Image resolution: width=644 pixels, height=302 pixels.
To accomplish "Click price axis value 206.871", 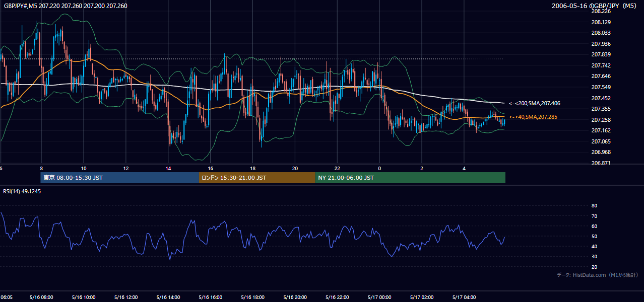I will point(601,163).
